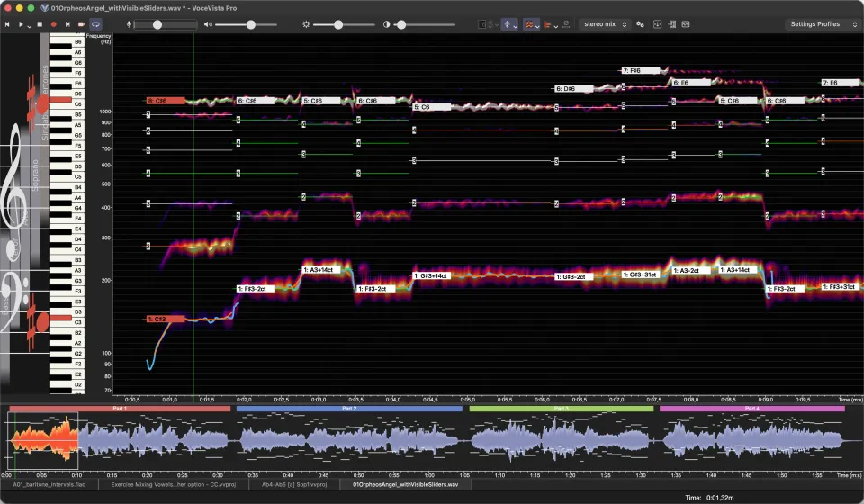Jump to start with the rewind button
The height and width of the screenshot is (504, 864).
pyautogui.click(x=7, y=24)
